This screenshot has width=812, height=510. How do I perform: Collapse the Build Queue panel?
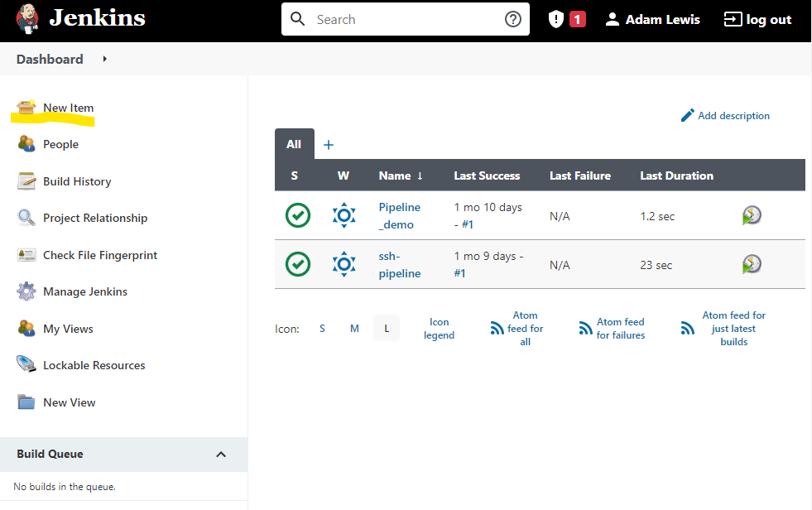[x=221, y=454]
